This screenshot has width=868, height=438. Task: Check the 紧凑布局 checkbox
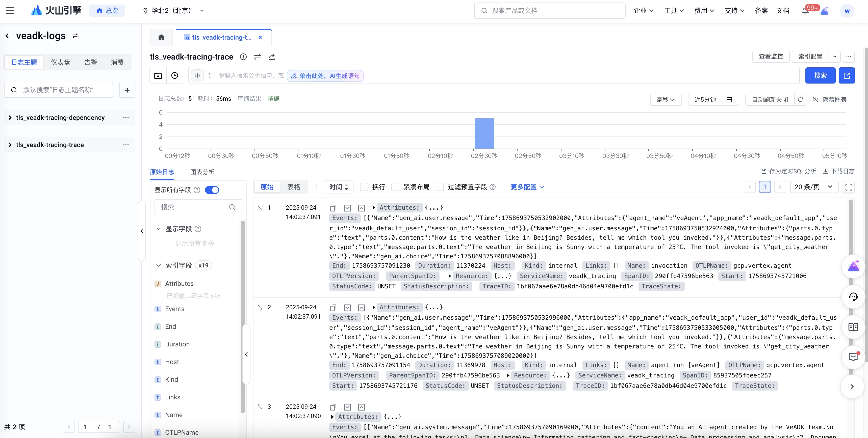click(x=396, y=187)
